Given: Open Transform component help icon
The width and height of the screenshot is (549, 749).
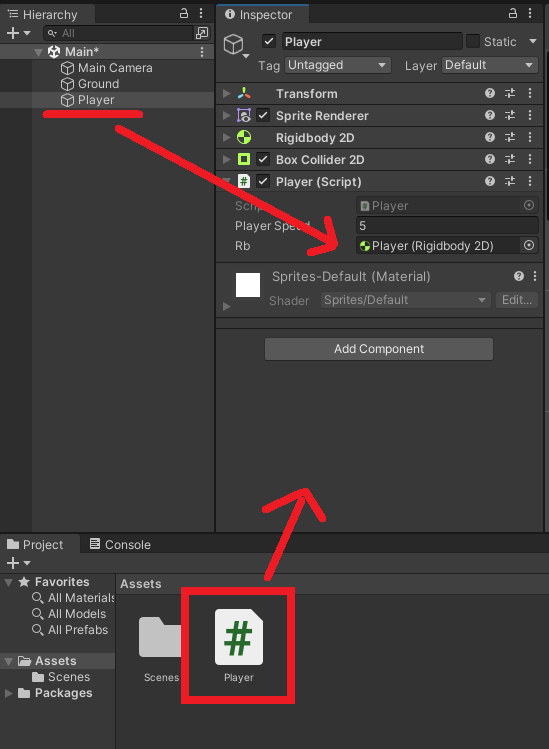Looking at the screenshot, I should tap(490, 93).
